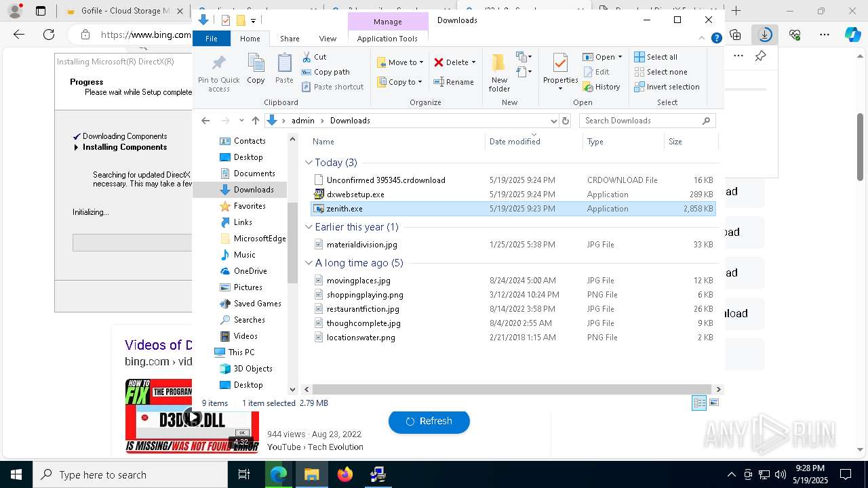
Task: View file History
Action: coord(601,87)
